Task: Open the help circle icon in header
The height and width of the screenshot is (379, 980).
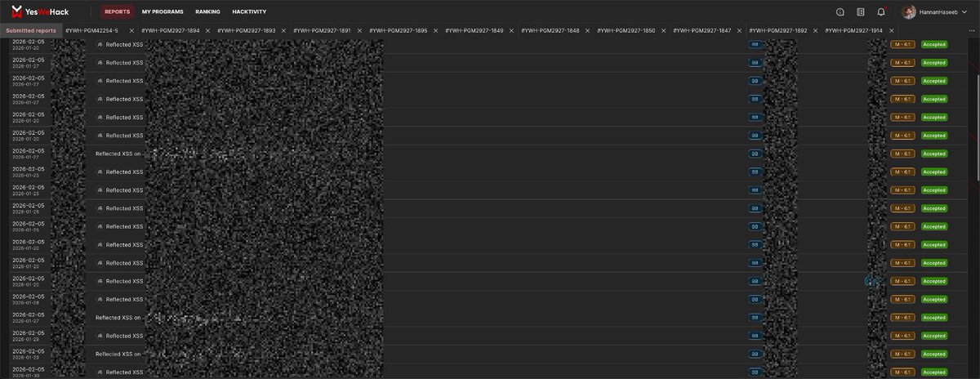Action: click(x=840, y=12)
